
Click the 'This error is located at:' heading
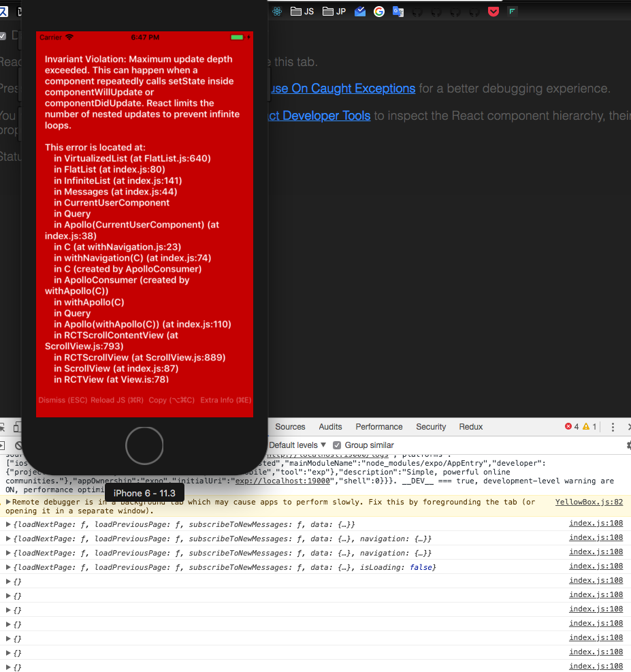pos(95,148)
